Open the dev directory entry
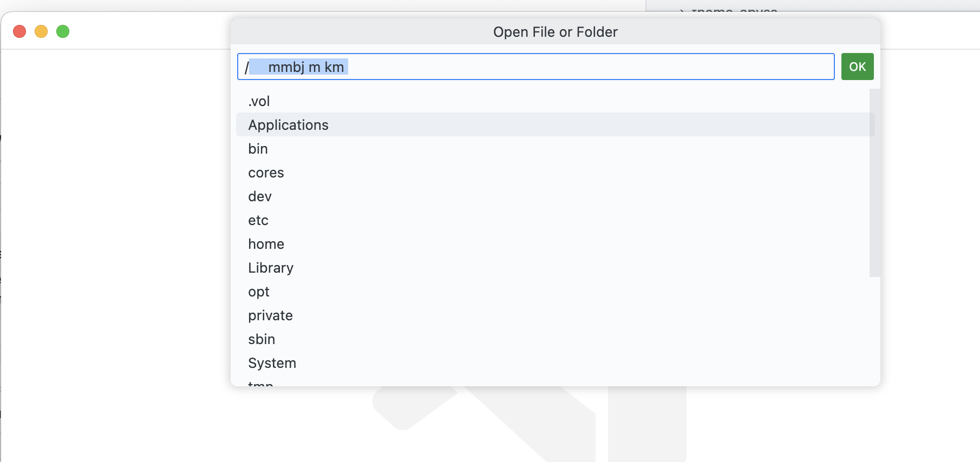Image resolution: width=980 pixels, height=462 pixels. click(260, 196)
